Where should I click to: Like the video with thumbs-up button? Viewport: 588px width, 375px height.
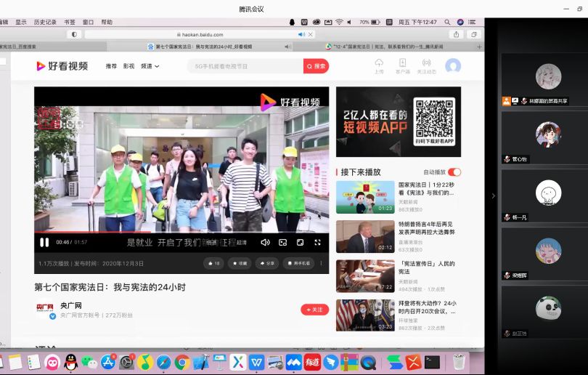click(213, 263)
